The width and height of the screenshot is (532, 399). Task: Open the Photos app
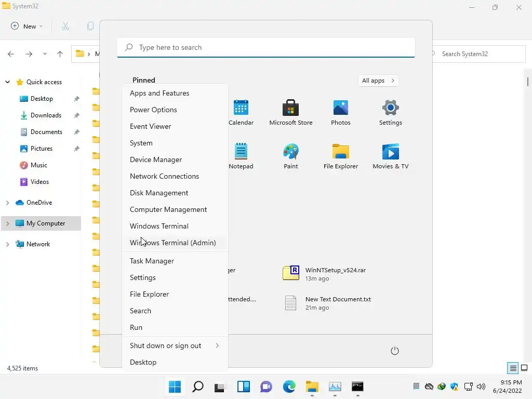point(341,112)
